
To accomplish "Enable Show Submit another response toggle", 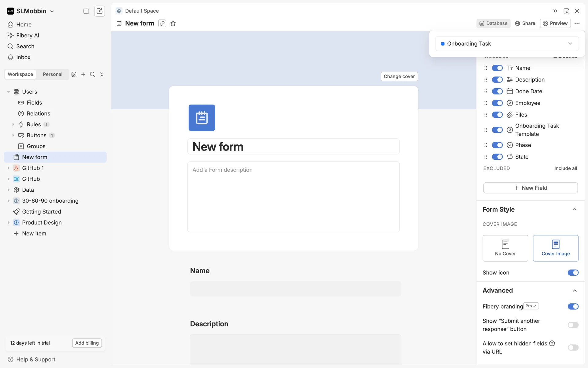I will coord(573,325).
